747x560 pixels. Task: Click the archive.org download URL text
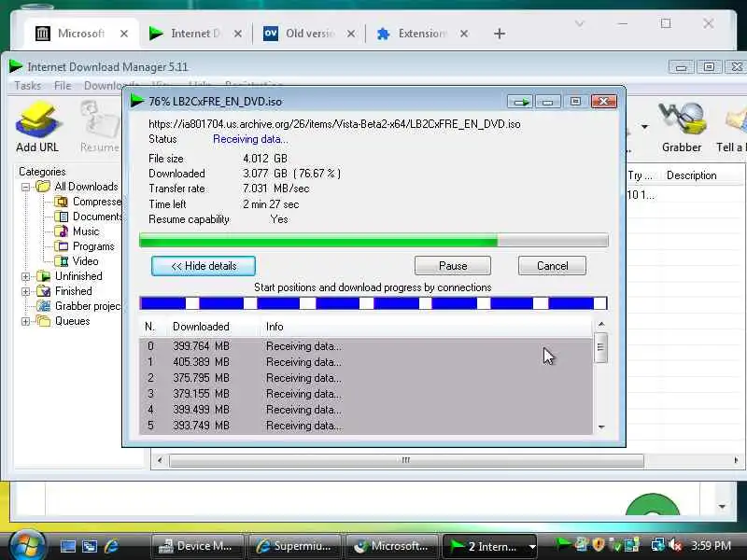pyautogui.click(x=334, y=124)
